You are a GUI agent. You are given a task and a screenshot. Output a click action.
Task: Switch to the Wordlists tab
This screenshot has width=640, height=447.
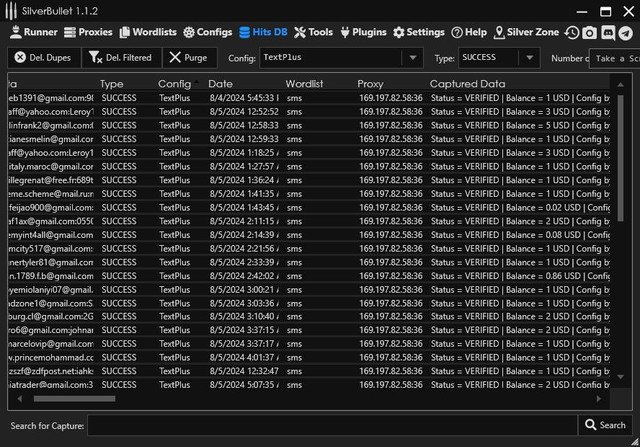click(x=148, y=32)
